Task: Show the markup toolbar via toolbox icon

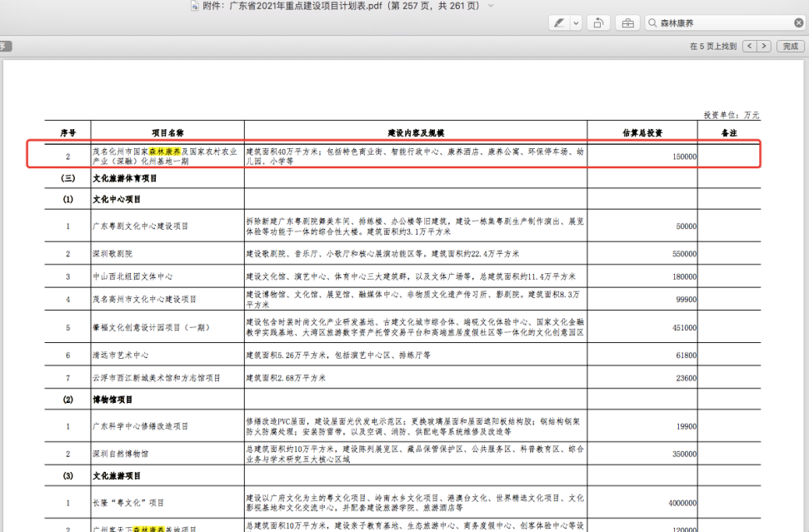Action: tap(628, 23)
